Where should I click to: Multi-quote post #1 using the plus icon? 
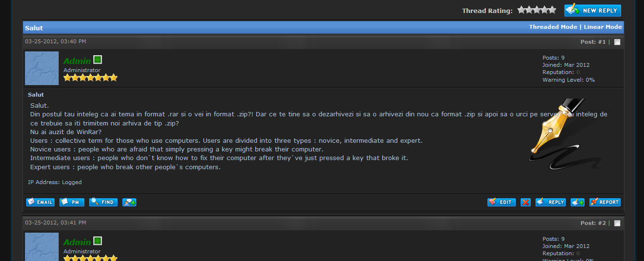pos(578,202)
